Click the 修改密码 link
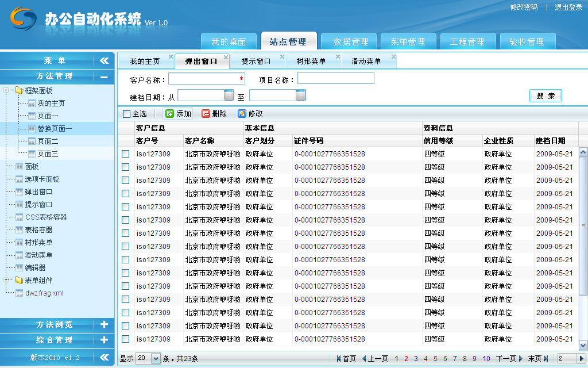Image resolution: width=588 pixels, height=368 pixels. [x=524, y=7]
